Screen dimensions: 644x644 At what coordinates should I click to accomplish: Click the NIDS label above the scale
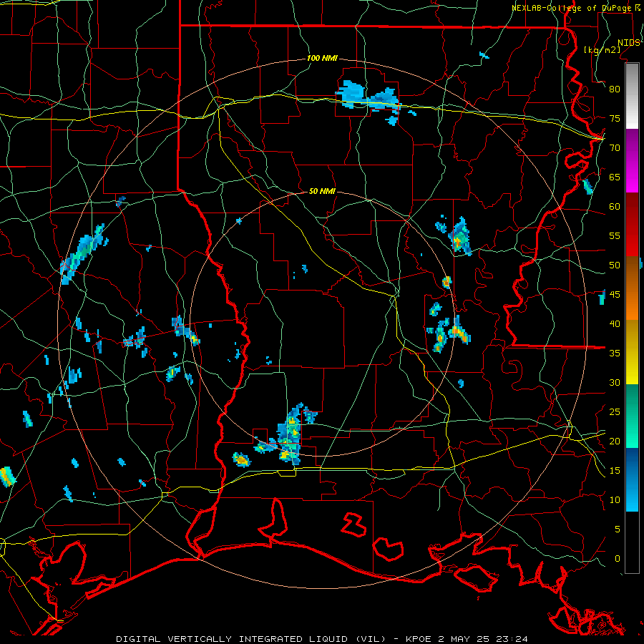tap(629, 42)
